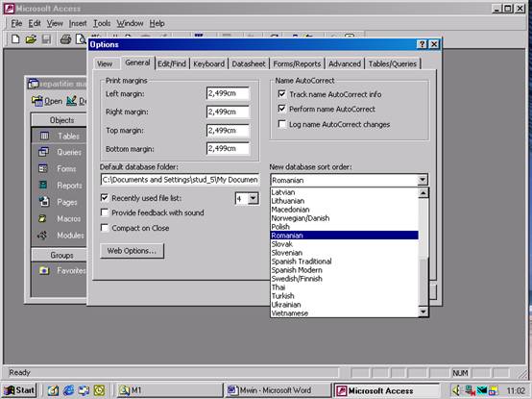Choose Swedish/Finnish in sort order list
Image resolution: width=532 pixels, height=399 pixels.
(x=344, y=279)
